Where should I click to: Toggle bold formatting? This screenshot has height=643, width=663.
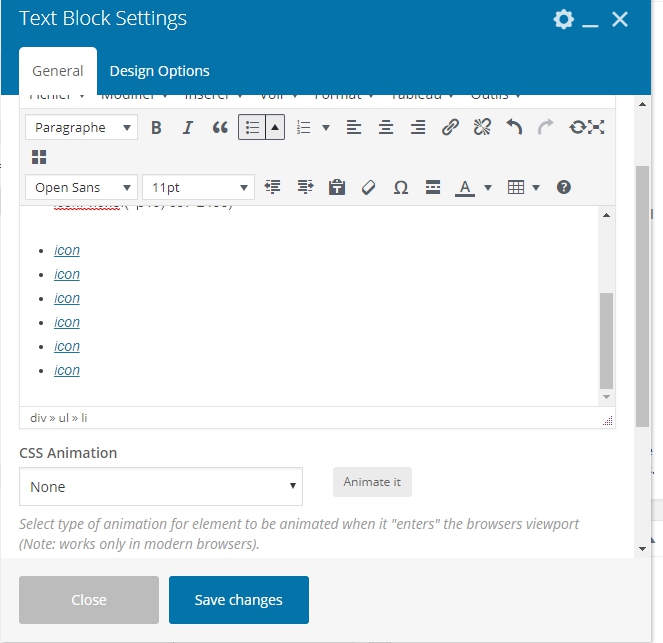(x=156, y=127)
